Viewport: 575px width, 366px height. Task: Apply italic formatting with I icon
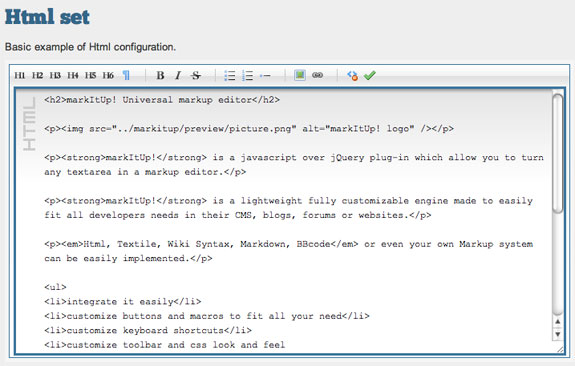[x=178, y=76]
